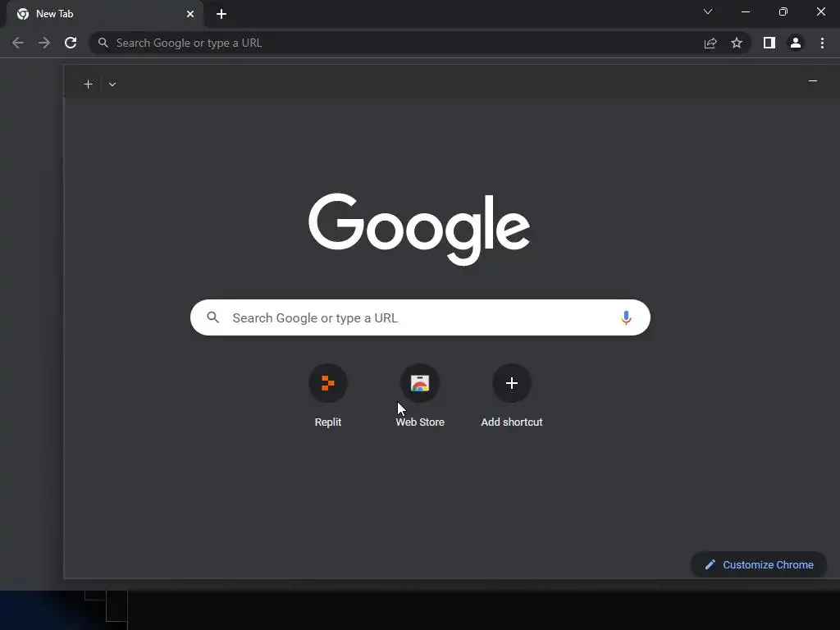Click the Google logo
This screenshot has height=630, width=840.
[x=419, y=229]
